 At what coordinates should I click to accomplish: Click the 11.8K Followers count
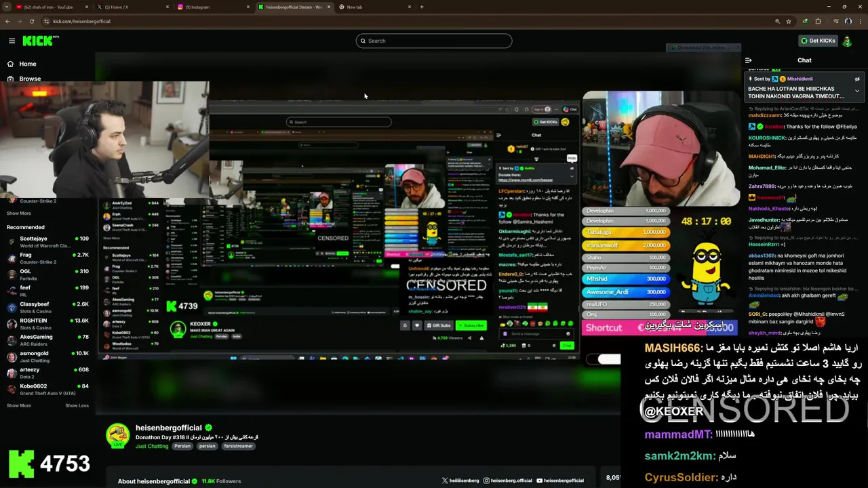221,481
